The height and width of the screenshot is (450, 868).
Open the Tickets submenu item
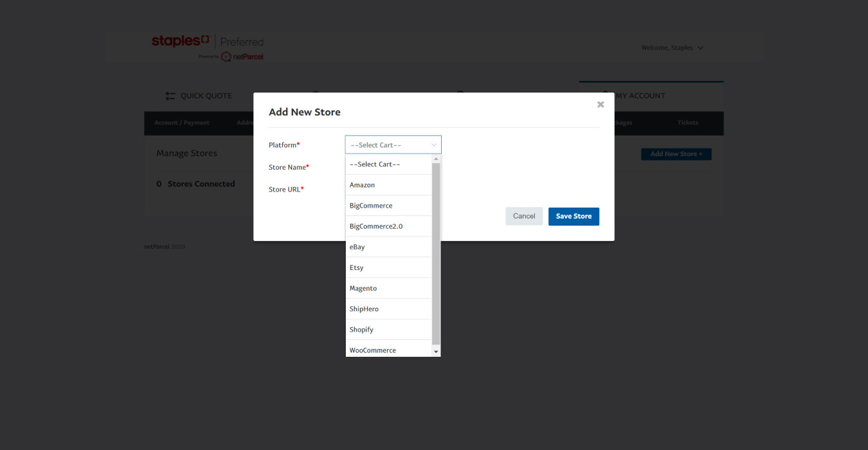point(687,123)
